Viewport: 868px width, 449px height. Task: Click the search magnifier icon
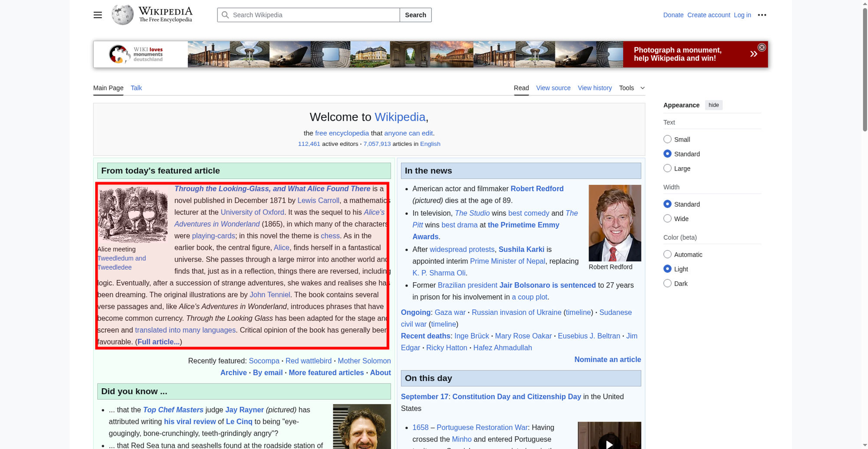[225, 15]
